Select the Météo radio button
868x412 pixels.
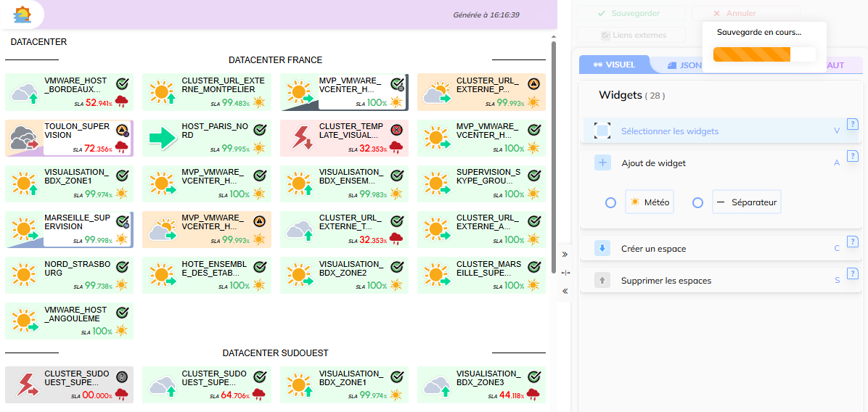click(611, 203)
